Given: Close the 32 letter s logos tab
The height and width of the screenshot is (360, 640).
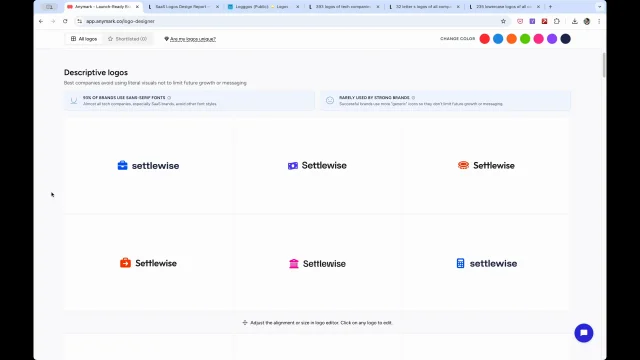Looking at the screenshot, I should 458,7.
